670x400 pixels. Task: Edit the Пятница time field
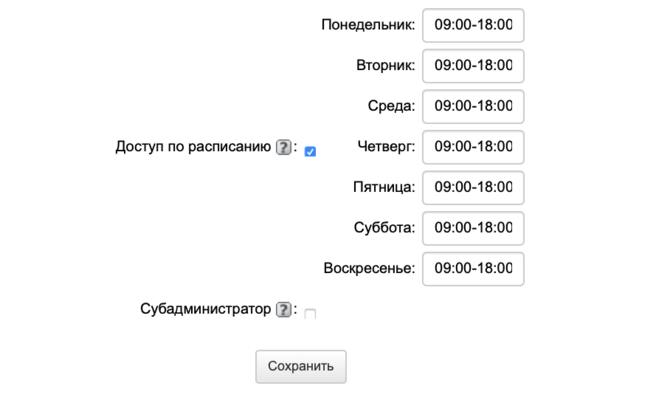click(x=473, y=187)
